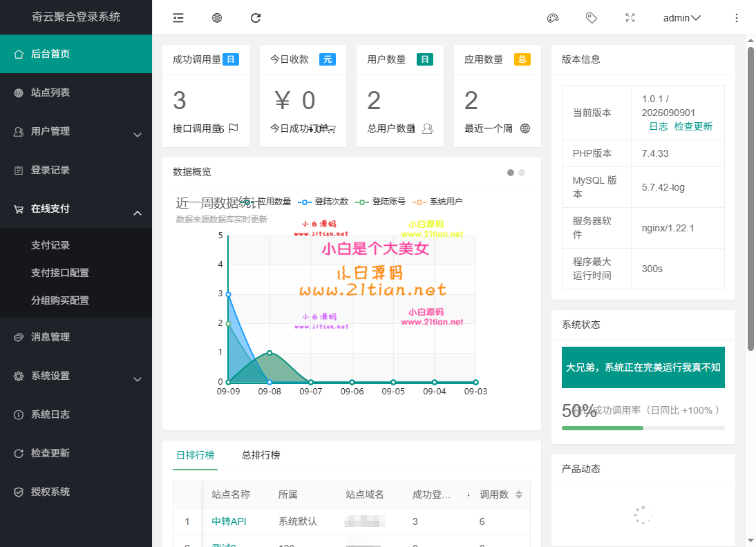The image size is (756, 547).
Task: Click the 检查更新 link in 版本信息
Action: pyautogui.click(x=693, y=126)
